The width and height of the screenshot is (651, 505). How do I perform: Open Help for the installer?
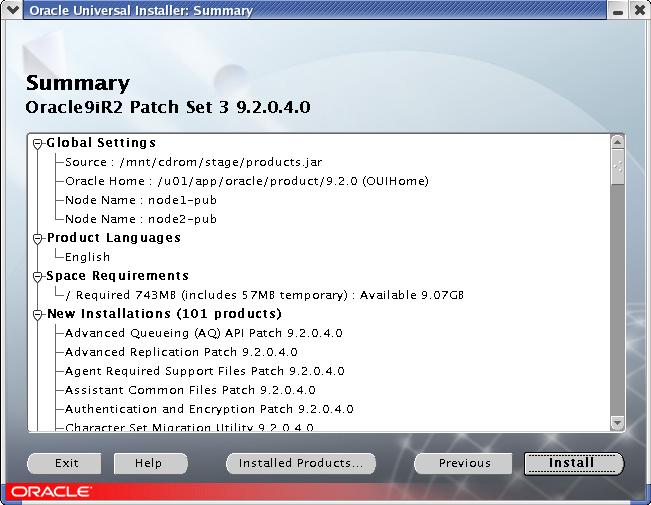click(x=151, y=463)
